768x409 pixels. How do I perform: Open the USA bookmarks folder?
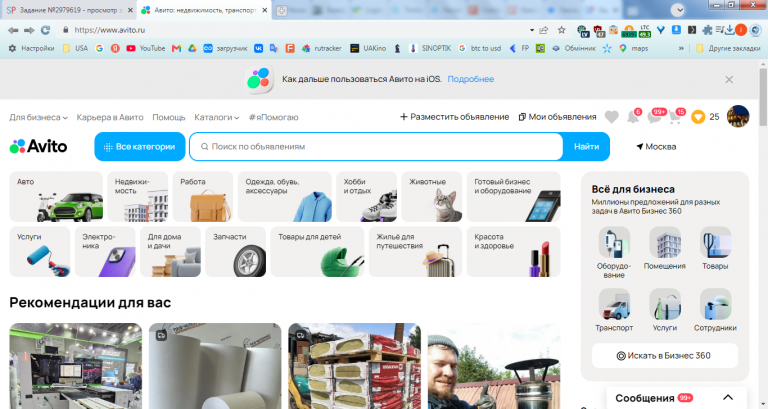75,48
